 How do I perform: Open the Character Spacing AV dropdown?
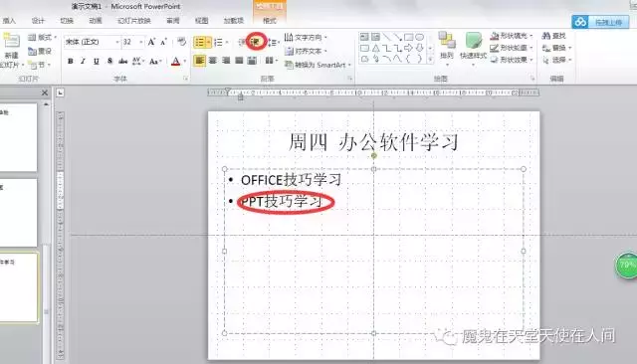138,61
